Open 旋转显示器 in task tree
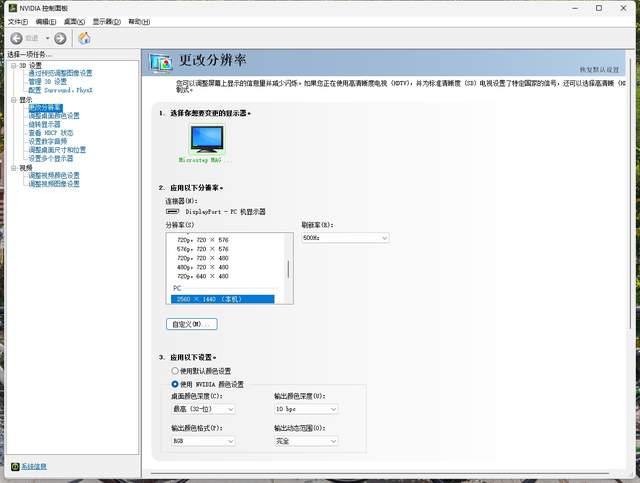The height and width of the screenshot is (483, 640). click(x=44, y=125)
